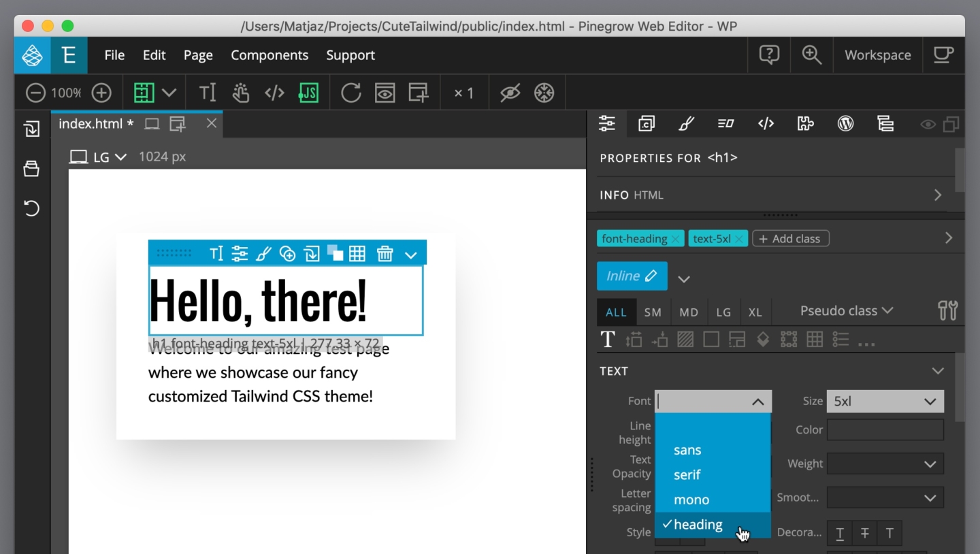Select the MD breakpoint toggle
Screen dimensions: 980x554
coord(689,312)
